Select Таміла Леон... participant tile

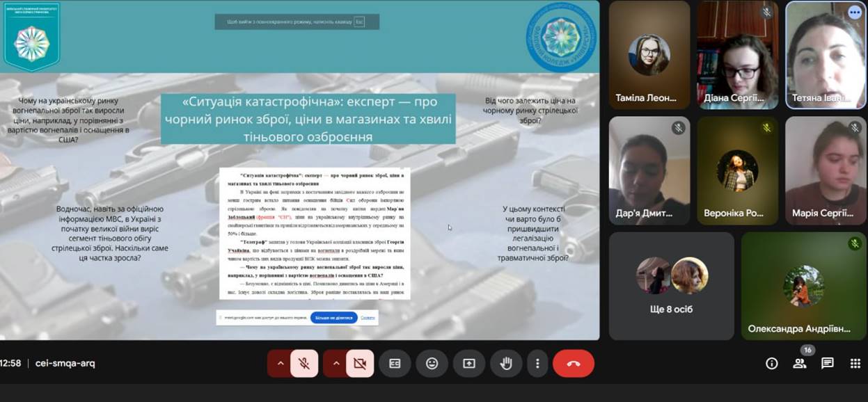(x=649, y=55)
